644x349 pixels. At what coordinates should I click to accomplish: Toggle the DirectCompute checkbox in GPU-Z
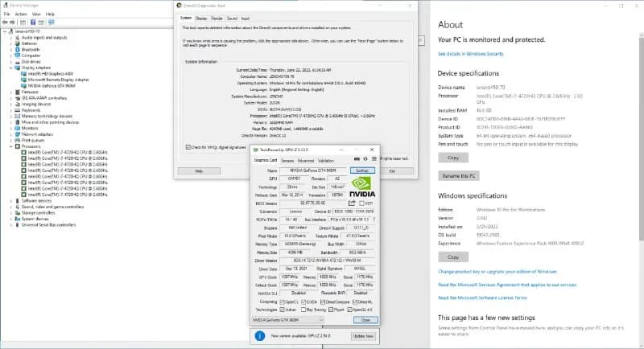click(x=323, y=302)
